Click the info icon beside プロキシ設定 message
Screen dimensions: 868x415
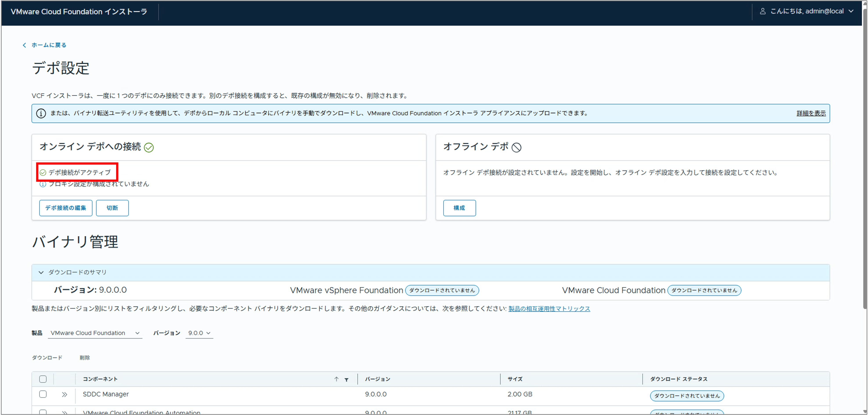(43, 184)
